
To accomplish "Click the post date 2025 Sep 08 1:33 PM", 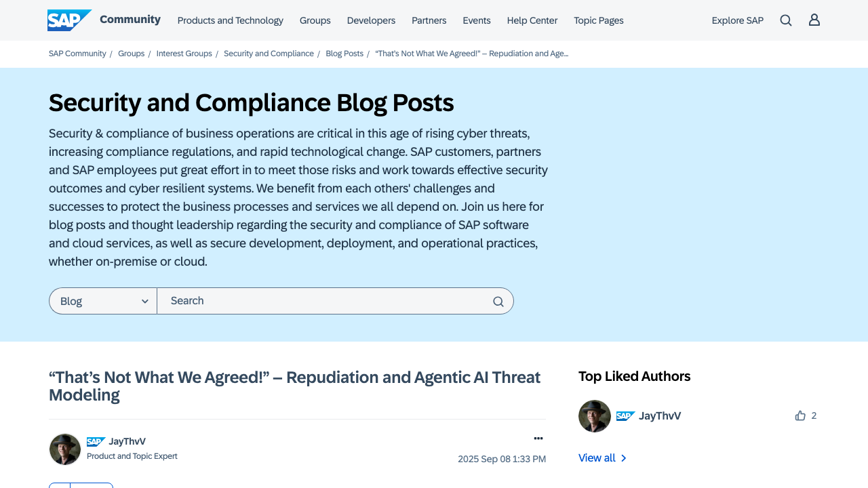I will pyautogui.click(x=502, y=459).
